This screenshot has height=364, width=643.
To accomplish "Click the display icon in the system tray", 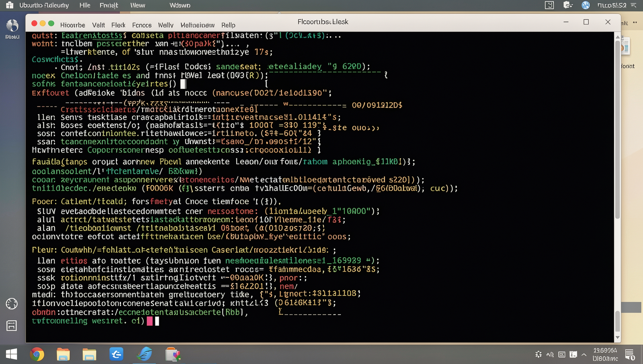I will [x=562, y=354].
